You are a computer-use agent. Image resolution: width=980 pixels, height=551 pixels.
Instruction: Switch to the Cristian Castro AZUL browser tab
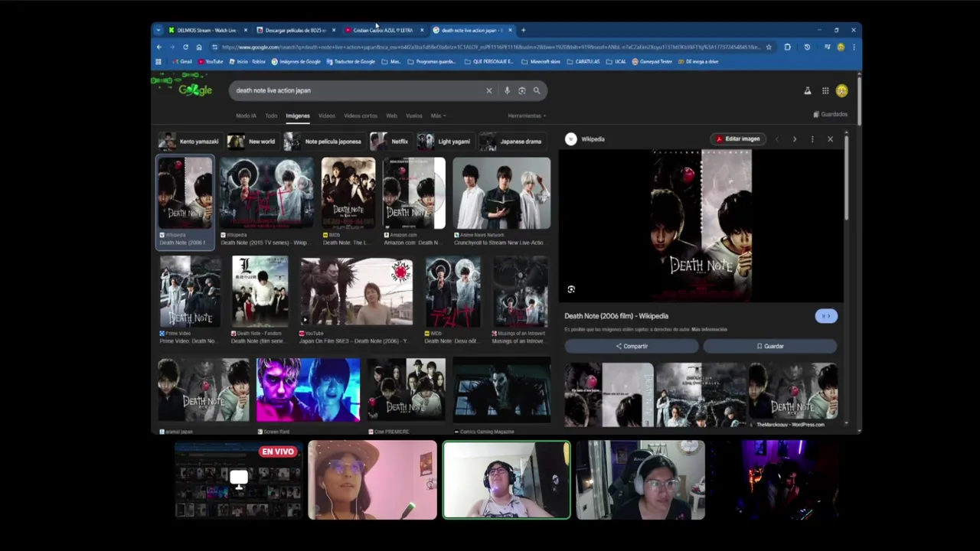coord(383,30)
